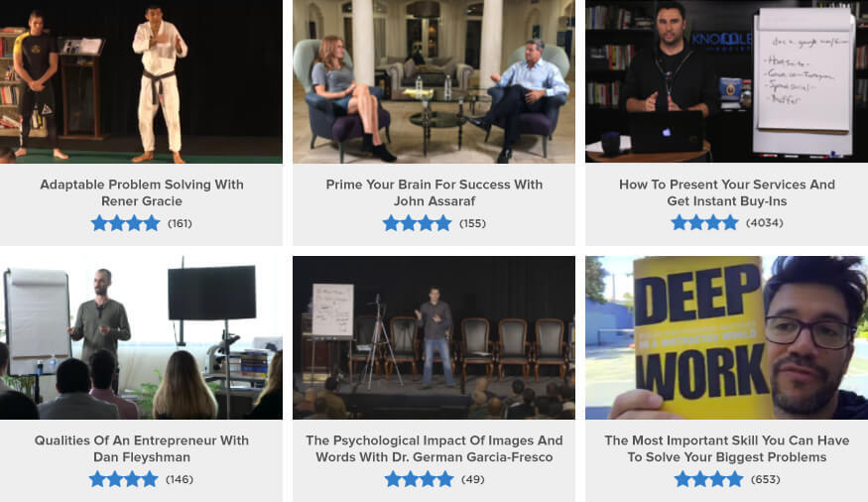Click star rating beside the (653) count
Image resolution: width=868 pixels, height=502 pixels.
708,479
